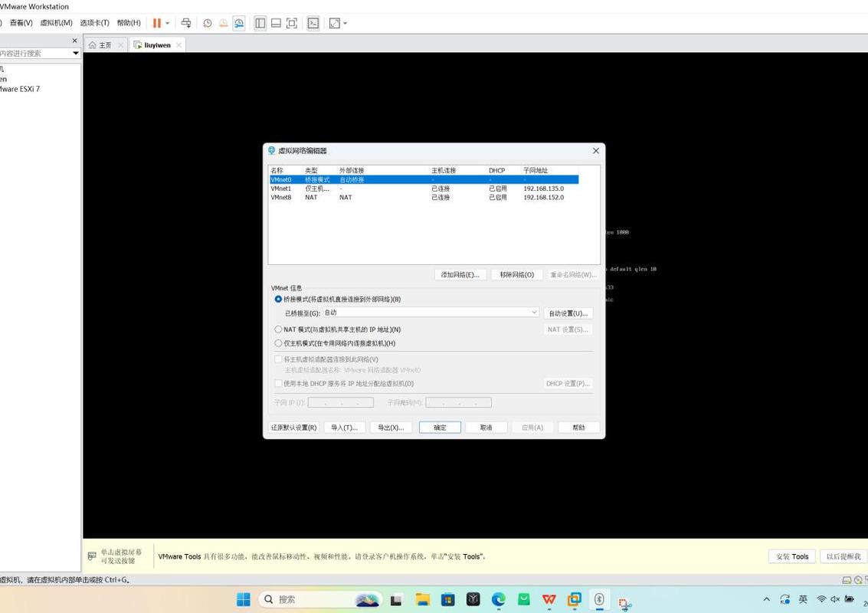This screenshot has height=613, width=868.
Task: Open File Explorer from the taskbar
Action: click(423, 599)
